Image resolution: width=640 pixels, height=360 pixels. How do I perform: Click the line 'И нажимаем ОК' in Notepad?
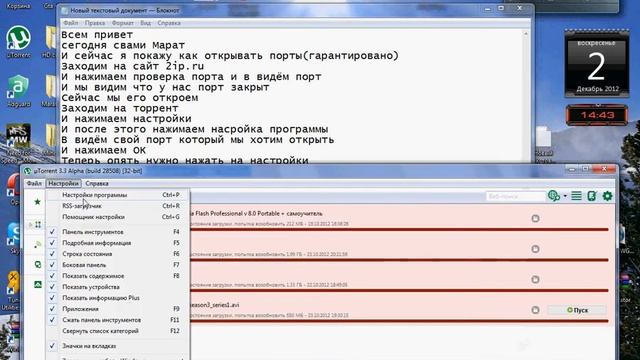coord(104,151)
